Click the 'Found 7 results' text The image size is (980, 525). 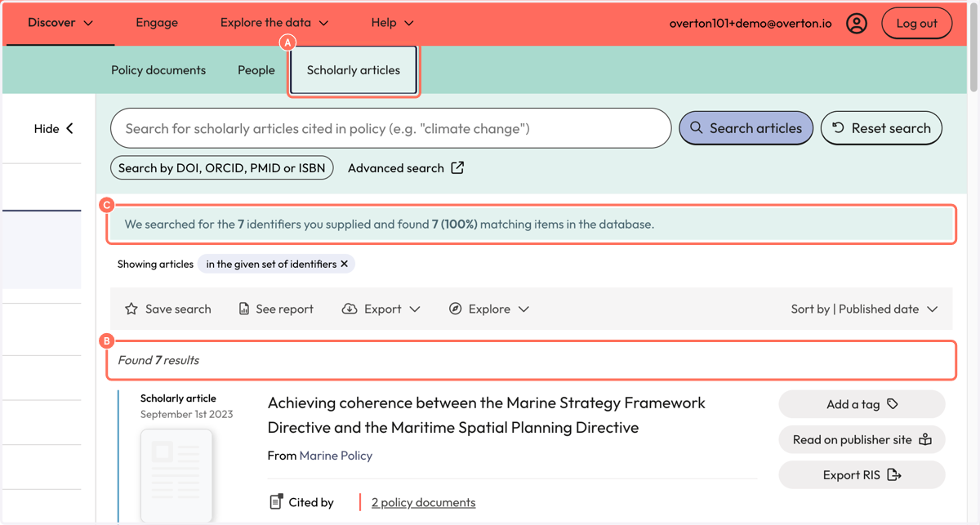158,360
